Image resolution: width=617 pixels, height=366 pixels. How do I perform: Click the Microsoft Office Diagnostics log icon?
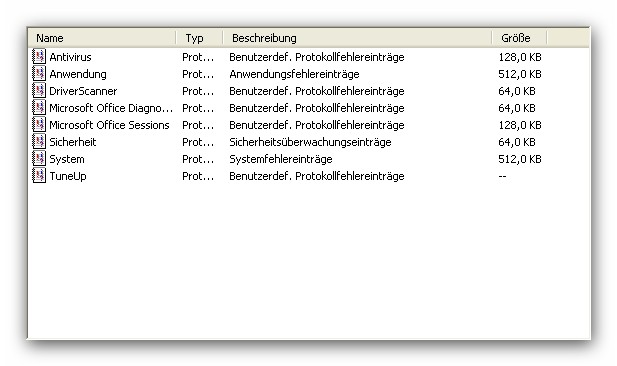39,107
